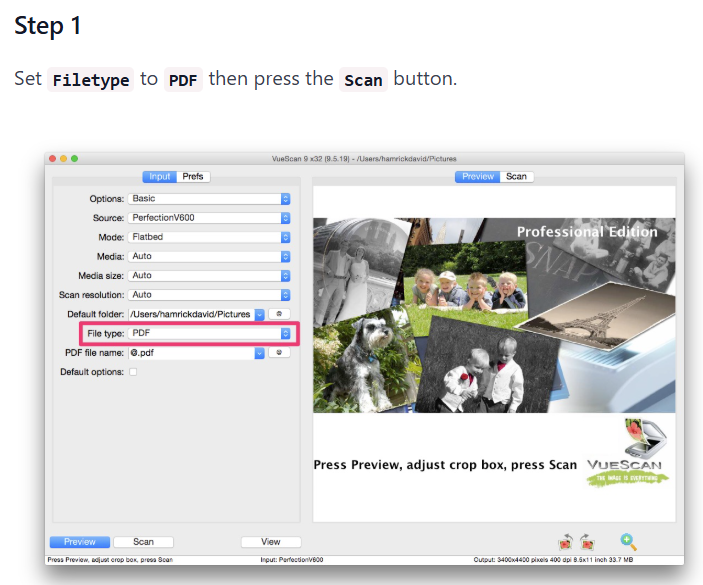The height and width of the screenshot is (585, 703).
Task: Click the blue Preview button at bottom
Action: point(80,542)
